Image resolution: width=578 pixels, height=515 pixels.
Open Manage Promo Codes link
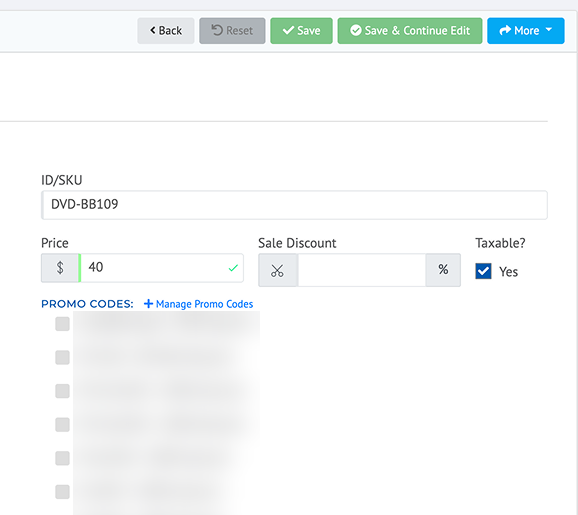point(198,304)
